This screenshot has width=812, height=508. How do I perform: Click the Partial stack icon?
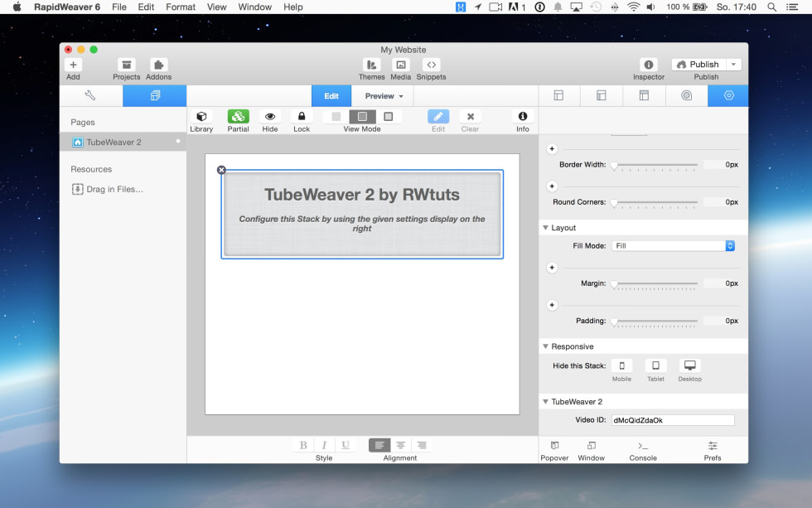[x=239, y=117]
